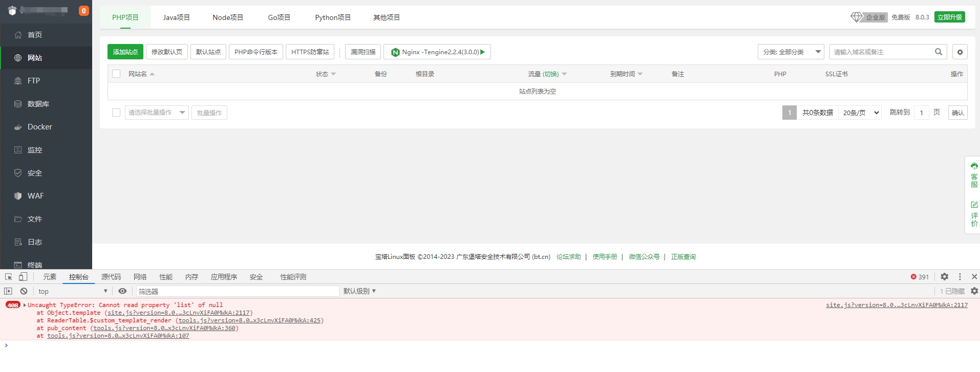
Task: Sort by 到期时间 column
Action: [x=626, y=74]
